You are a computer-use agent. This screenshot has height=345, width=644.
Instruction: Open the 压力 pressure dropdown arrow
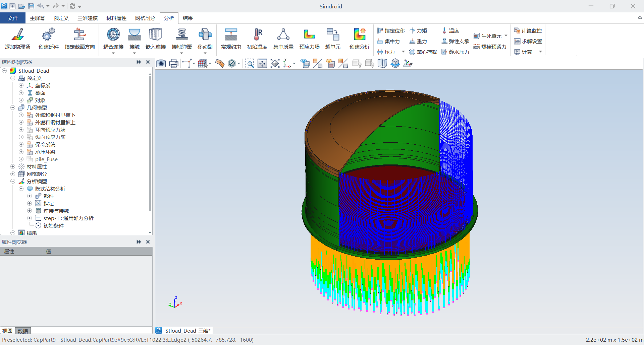click(403, 52)
